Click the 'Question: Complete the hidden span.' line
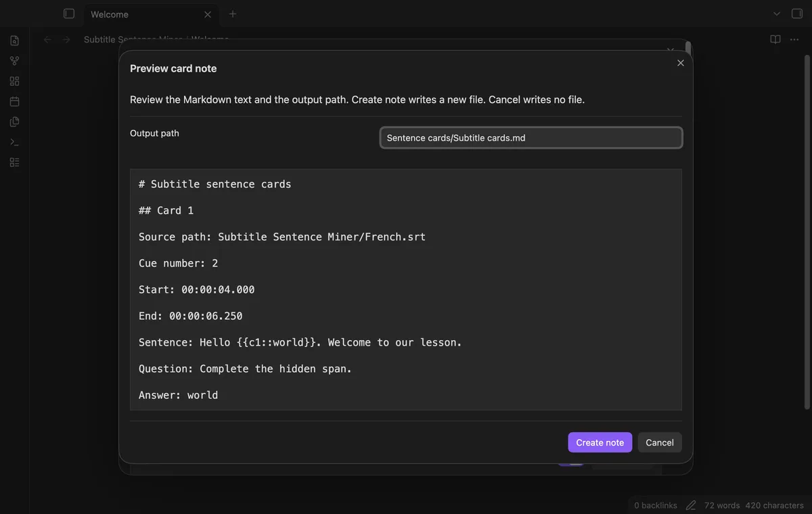The width and height of the screenshot is (812, 514). point(246,369)
